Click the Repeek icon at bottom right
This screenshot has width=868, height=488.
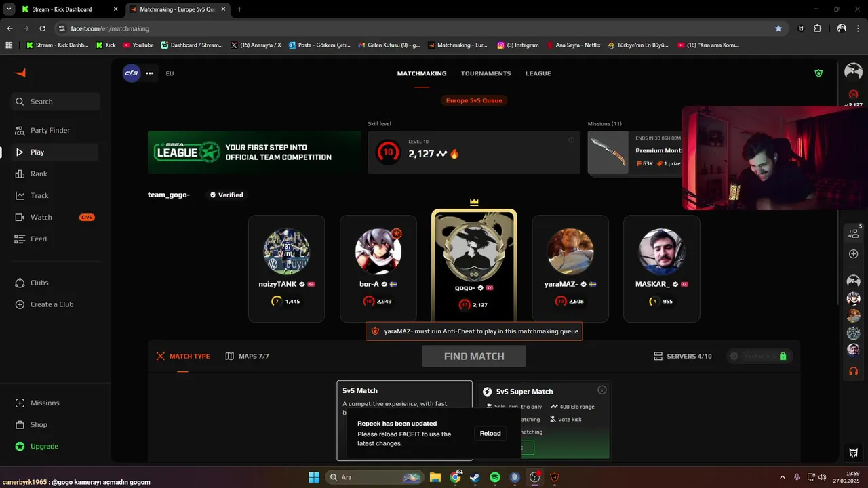pyautogui.click(x=854, y=453)
